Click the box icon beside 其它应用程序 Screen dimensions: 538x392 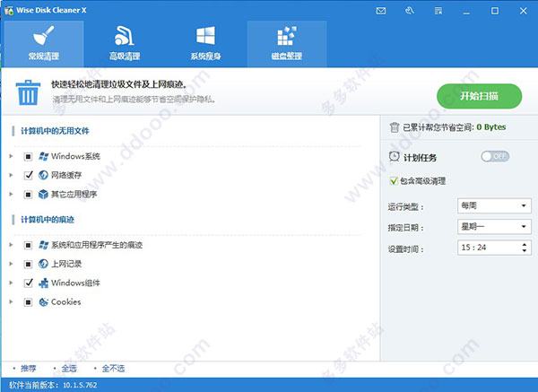click(43, 195)
